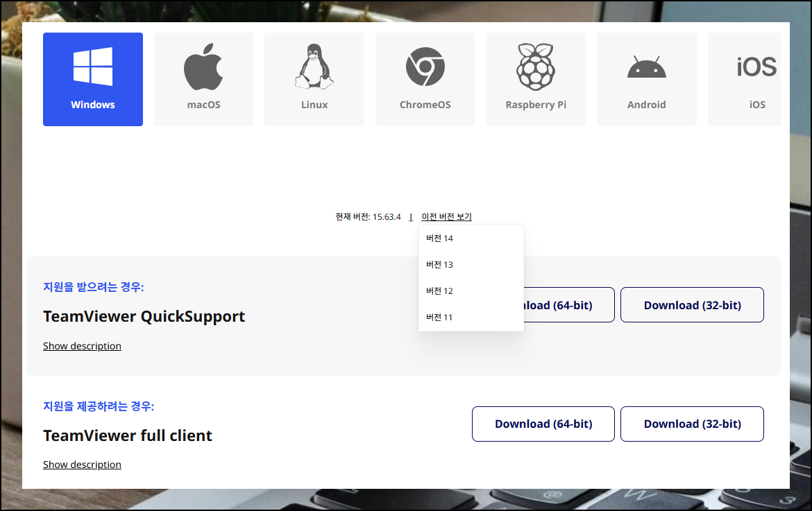Image resolution: width=812 pixels, height=511 pixels.
Task: Download QuickSupport 32-bit installer
Action: 693,305
